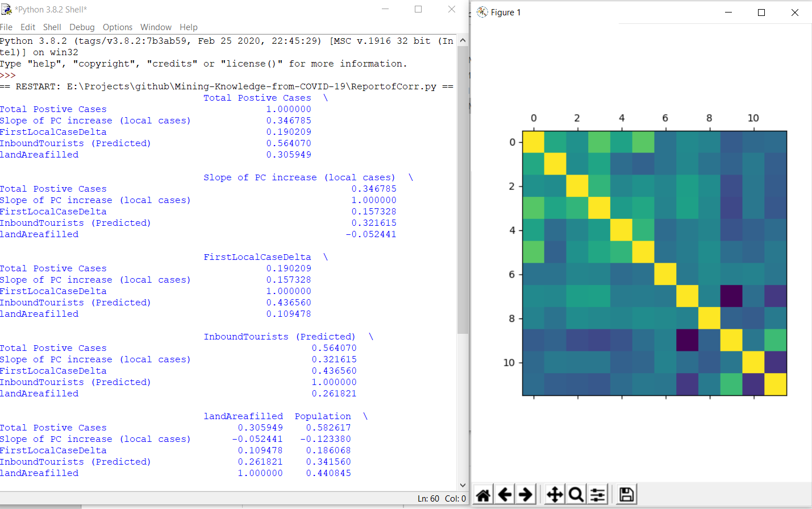Open the Debug menu

point(82,27)
